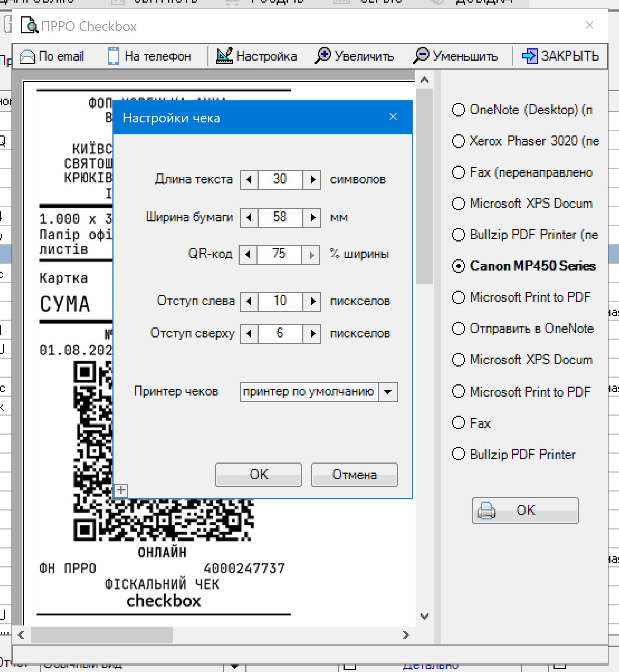The image size is (619, 672).
Task: Decrease 'Ширина бумаги' with left arrow
Action: (x=249, y=217)
